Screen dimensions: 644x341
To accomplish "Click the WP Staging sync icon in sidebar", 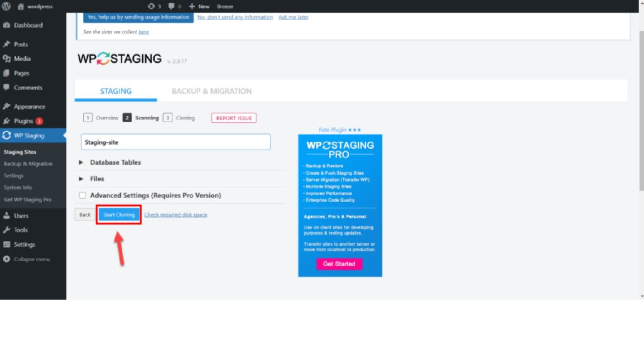I will coord(6,135).
